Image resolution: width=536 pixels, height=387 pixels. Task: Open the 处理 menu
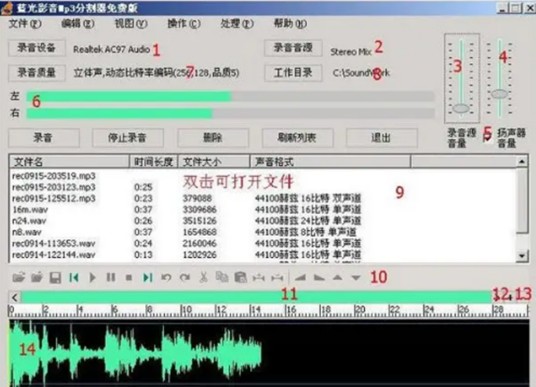click(x=237, y=24)
